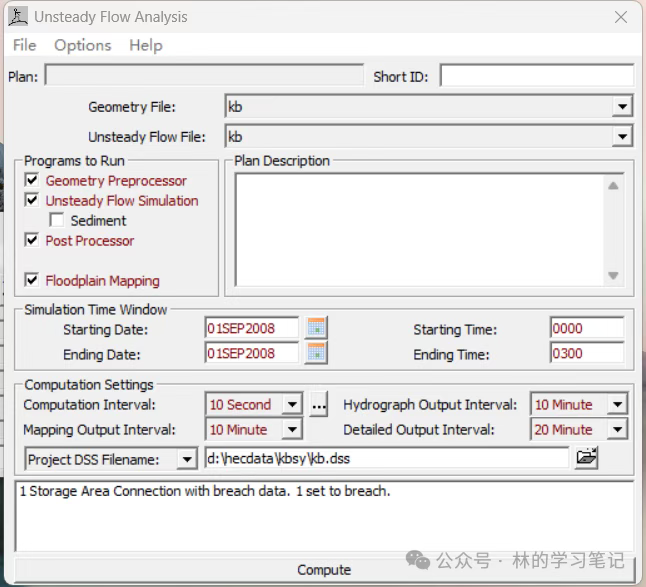The width and height of the screenshot is (646, 587).
Task: Open the Mapping Output Interval dropdown
Action: pyautogui.click(x=291, y=430)
